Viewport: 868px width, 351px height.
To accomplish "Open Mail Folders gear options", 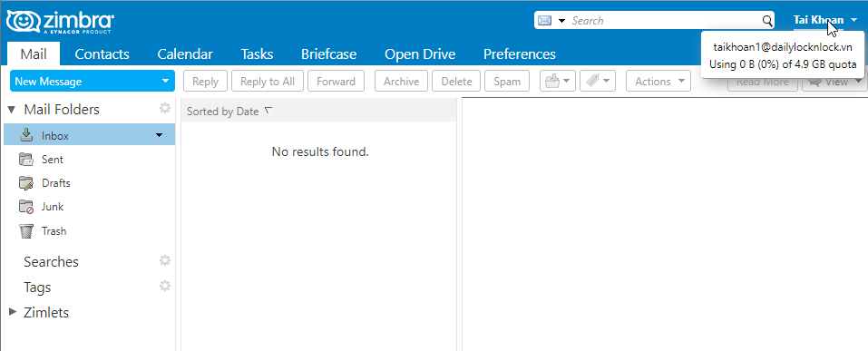I will click(165, 108).
